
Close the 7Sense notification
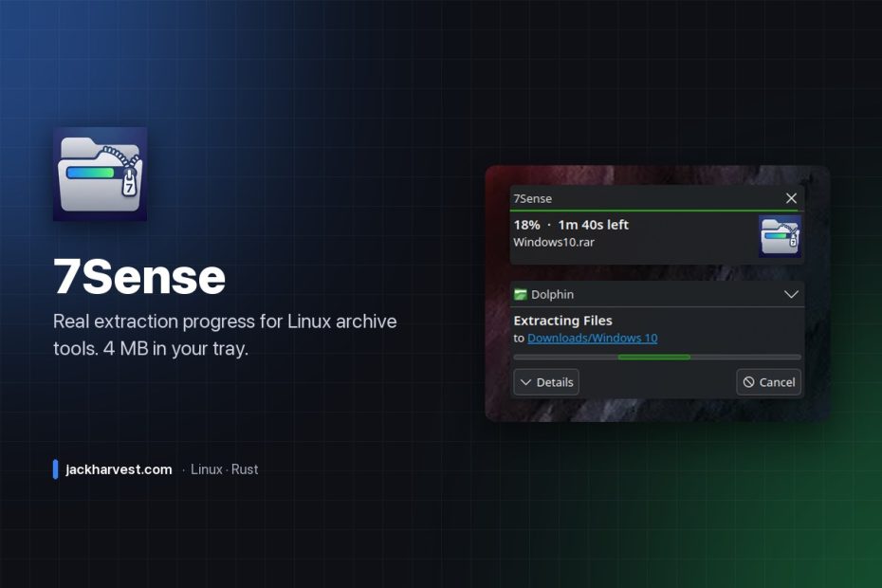click(791, 198)
